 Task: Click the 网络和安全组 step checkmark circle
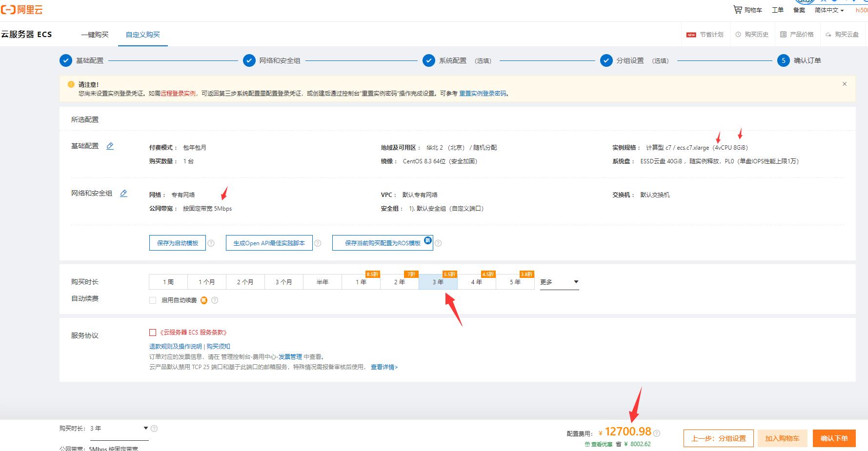pos(249,60)
